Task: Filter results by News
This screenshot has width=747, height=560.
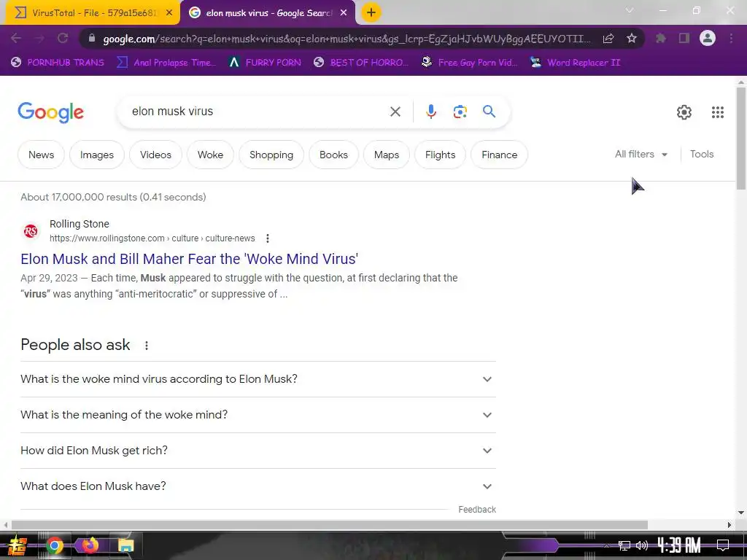Action: [41, 155]
